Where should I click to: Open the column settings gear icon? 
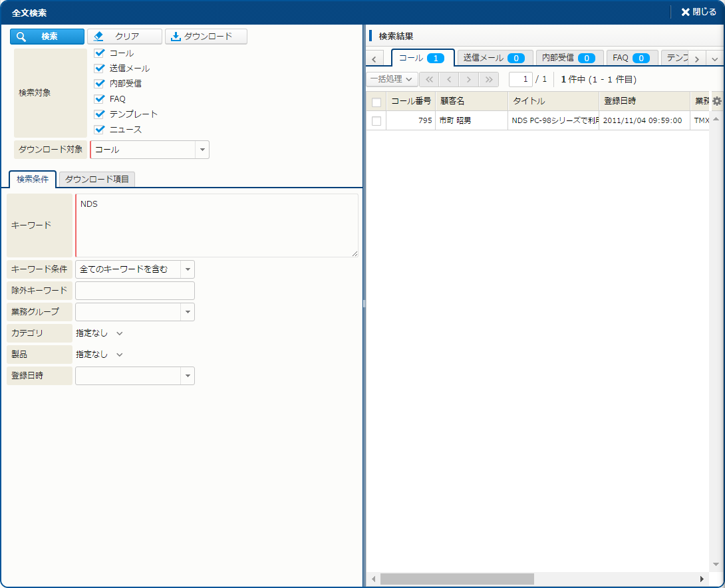click(x=716, y=101)
